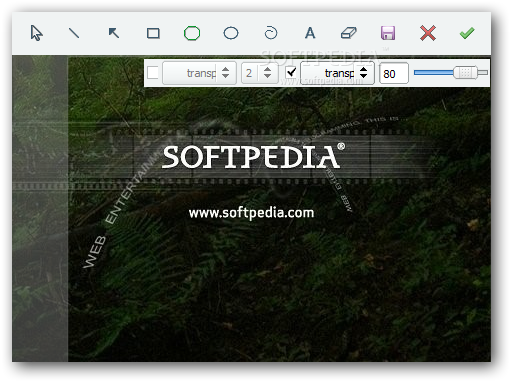Click the blue opacity slider handle
The image size is (511, 382).
tap(465, 72)
